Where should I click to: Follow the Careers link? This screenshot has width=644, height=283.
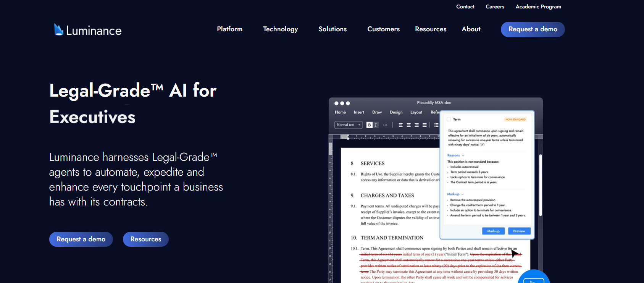coord(495,6)
